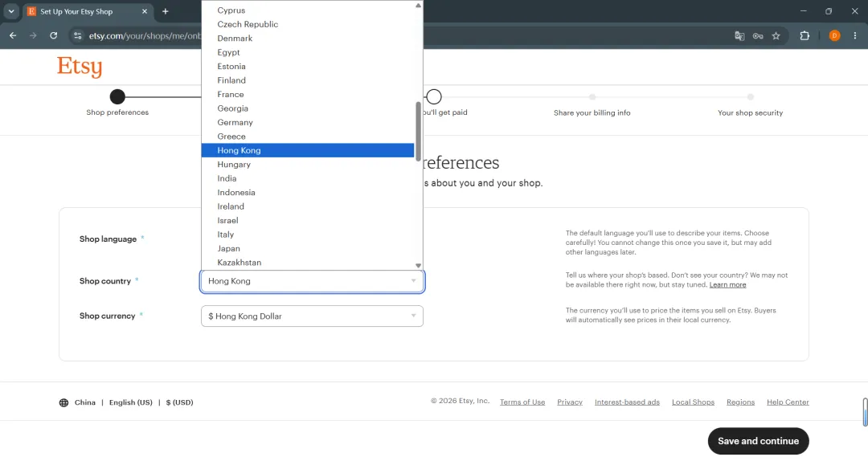868x461 pixels.
Task: Open the orange profile avatar
Action: [x=835, y=35]
